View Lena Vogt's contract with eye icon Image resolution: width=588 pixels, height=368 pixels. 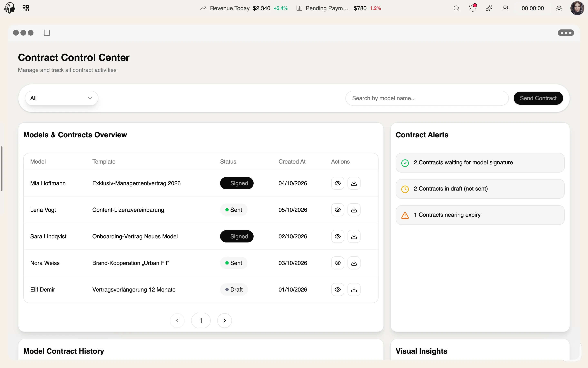pyautogui.click(x=337, y=210)
